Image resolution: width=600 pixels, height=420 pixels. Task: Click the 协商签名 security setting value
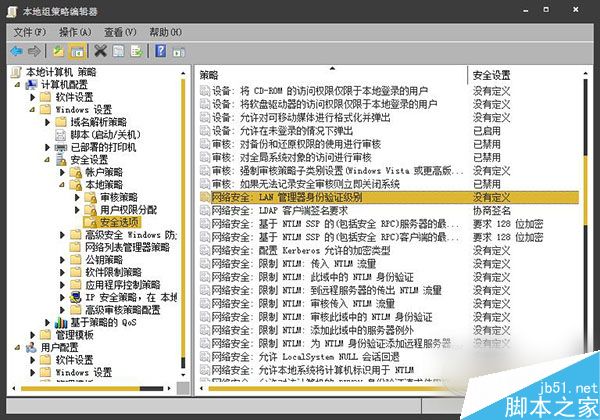(492, 211)
